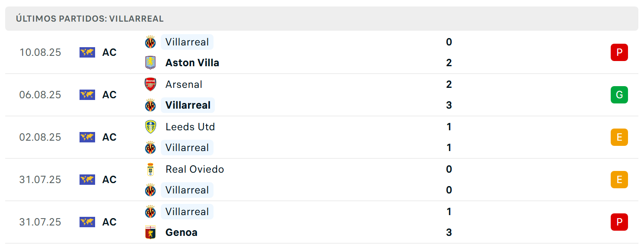Click the Real Oviedo club crest

pyautogui.click(x=150, y=169)
